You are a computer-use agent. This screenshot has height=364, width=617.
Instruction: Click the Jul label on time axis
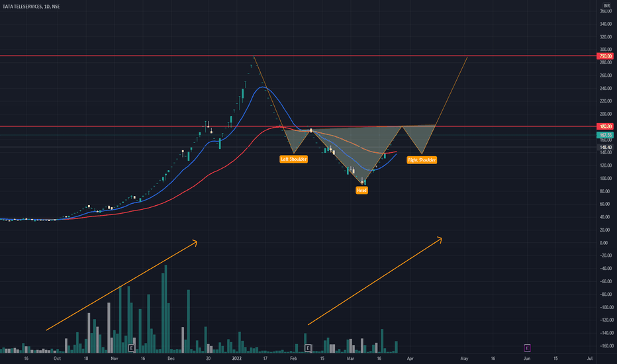click(x=589, y=359)
